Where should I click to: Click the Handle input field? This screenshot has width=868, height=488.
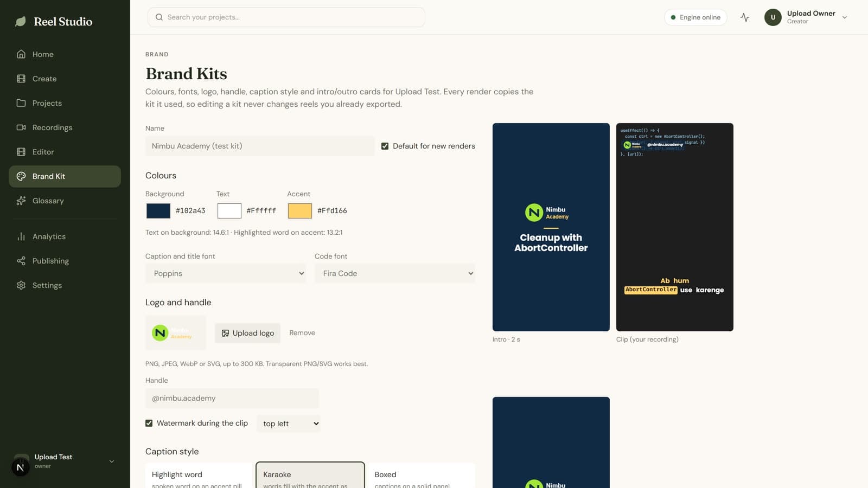[x=232, y=398]
